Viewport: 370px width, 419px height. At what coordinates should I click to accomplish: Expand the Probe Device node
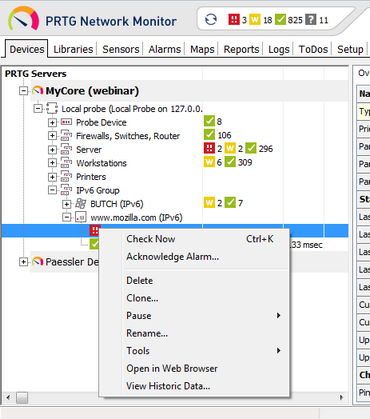pyautogui.click(x=52, y=122)
